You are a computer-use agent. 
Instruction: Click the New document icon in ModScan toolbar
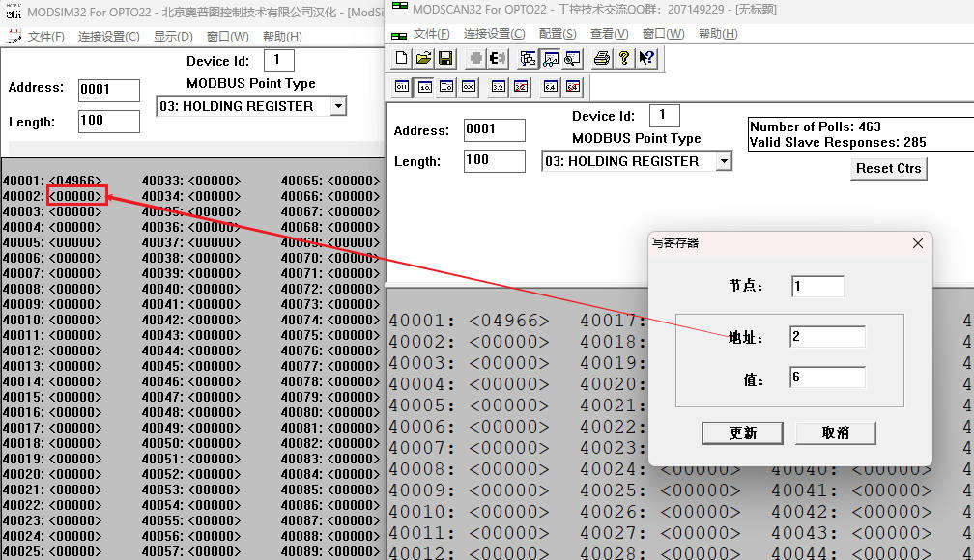click(x=402, y=59)
